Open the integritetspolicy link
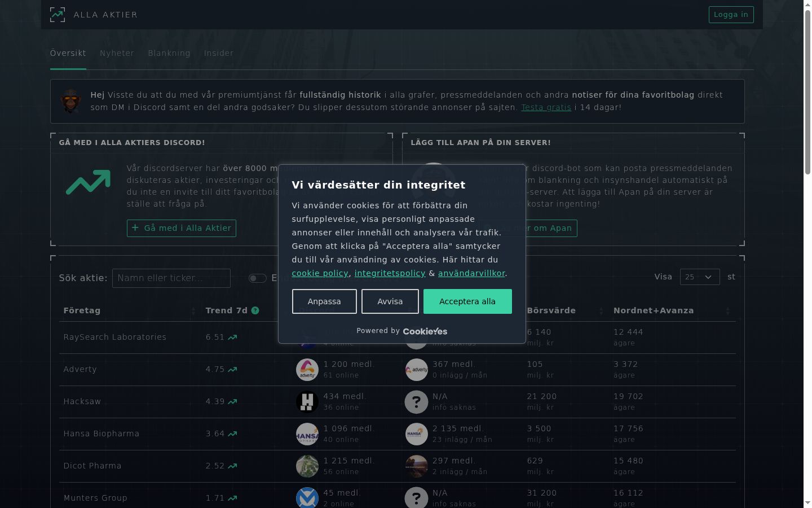The image size is (812, 508). point(390,273)
